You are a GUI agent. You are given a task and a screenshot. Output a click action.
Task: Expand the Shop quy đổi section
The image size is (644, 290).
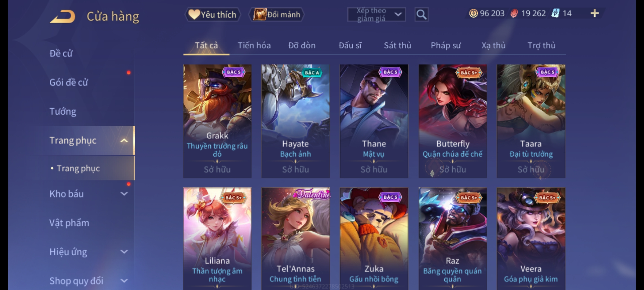coord(124,281)
